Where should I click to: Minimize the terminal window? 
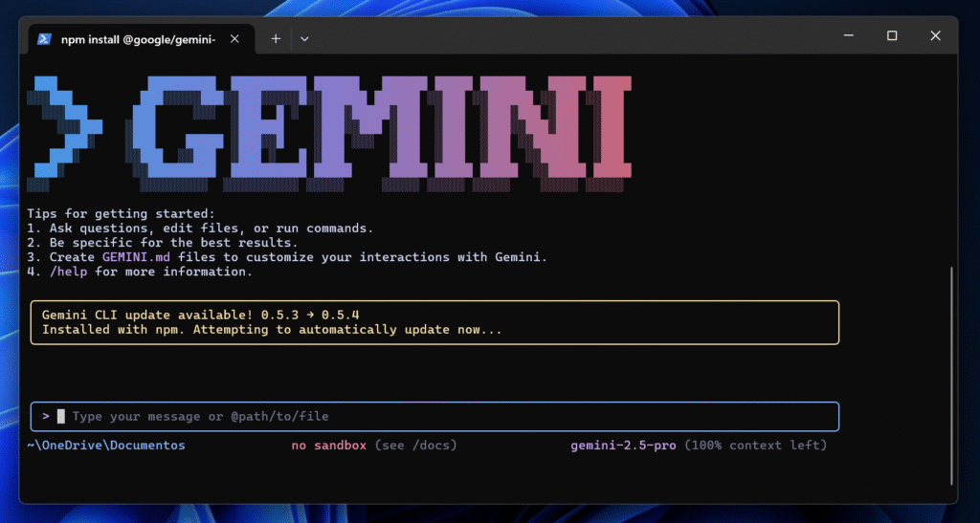(x=849, y=35)
